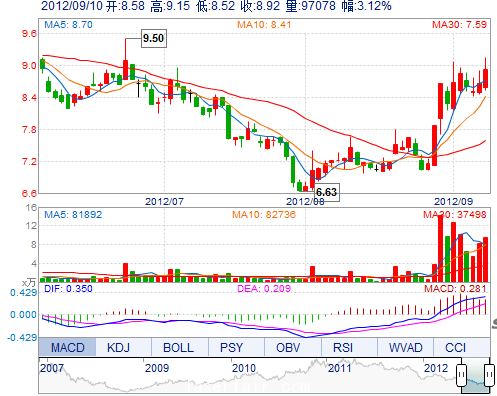Click the 6.63 low price label
This screenshot has height=396, width=497.
coord(327,192)
